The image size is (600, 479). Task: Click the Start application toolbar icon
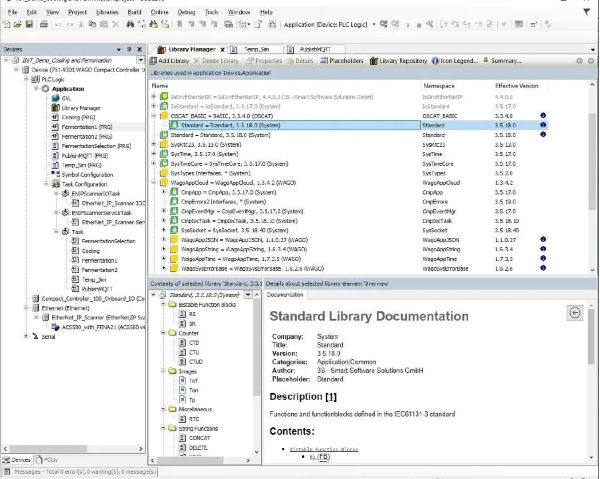click(408, 25)
